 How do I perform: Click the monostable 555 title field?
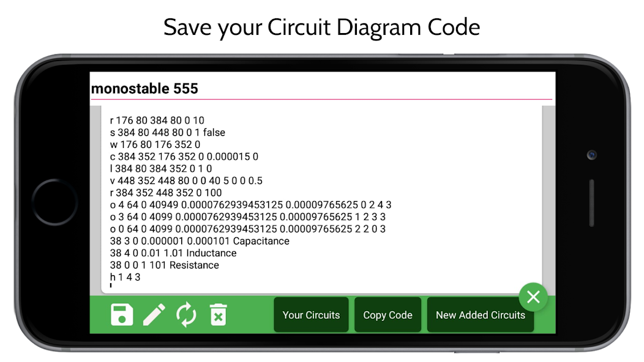click(321, 88)
